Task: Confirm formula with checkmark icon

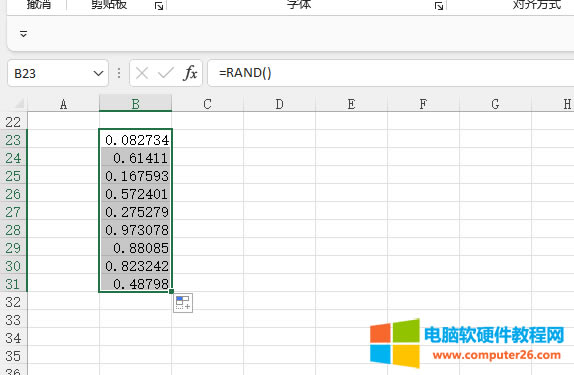Action: click(165, 73)
